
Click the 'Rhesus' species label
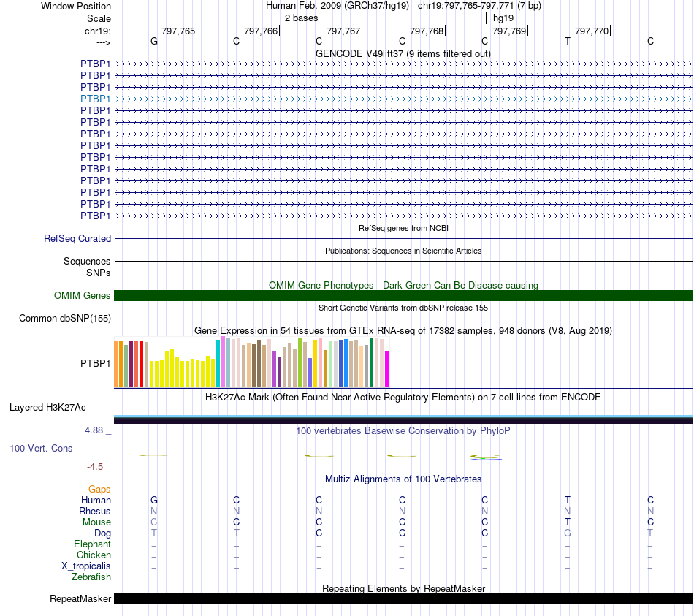click(95, 511)
